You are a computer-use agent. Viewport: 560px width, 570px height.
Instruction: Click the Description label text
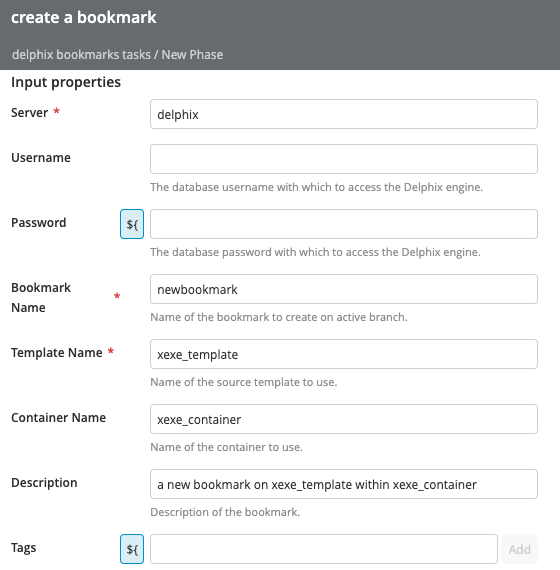pos(44,483)
